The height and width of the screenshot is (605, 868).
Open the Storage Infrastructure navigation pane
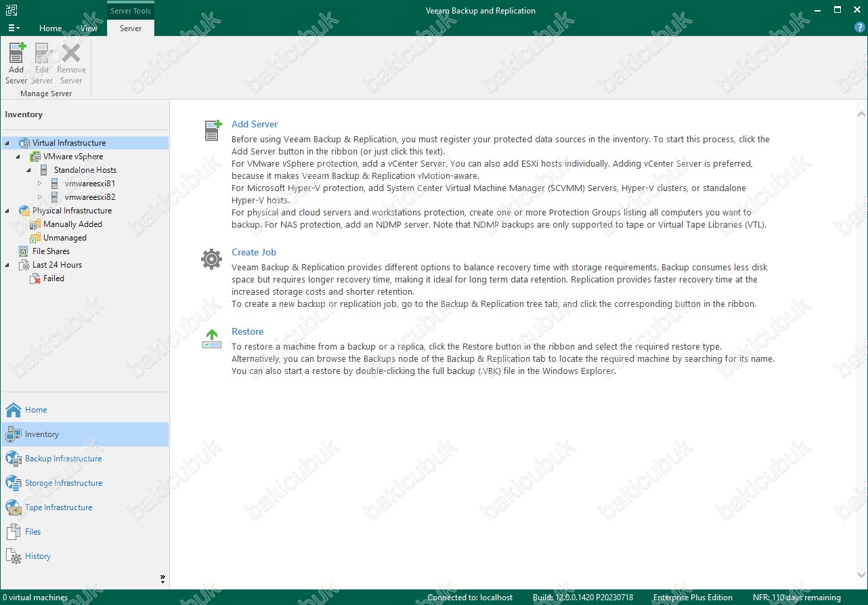click(x=85, y=483)
